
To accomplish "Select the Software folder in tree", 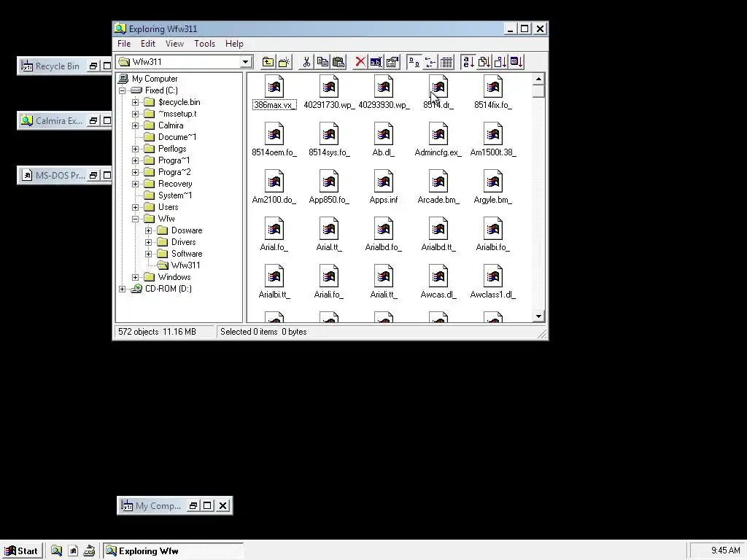I will (x=186, y=254).
